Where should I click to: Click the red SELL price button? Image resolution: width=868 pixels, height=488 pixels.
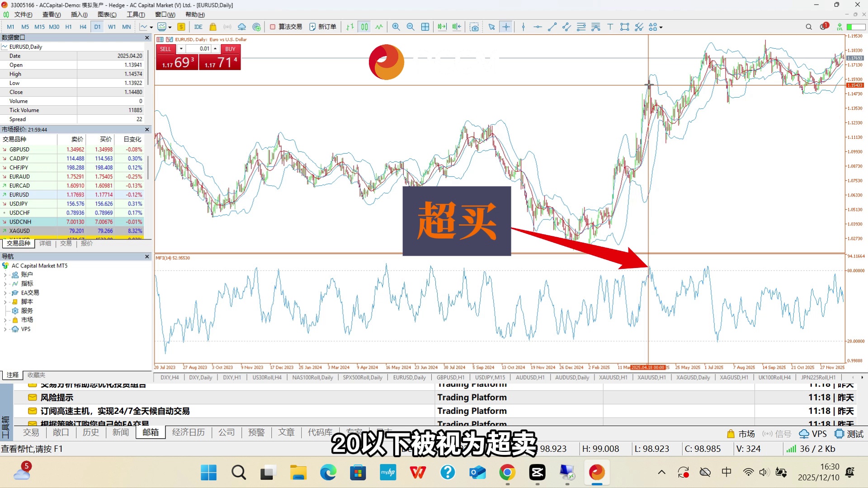[177, 62]
